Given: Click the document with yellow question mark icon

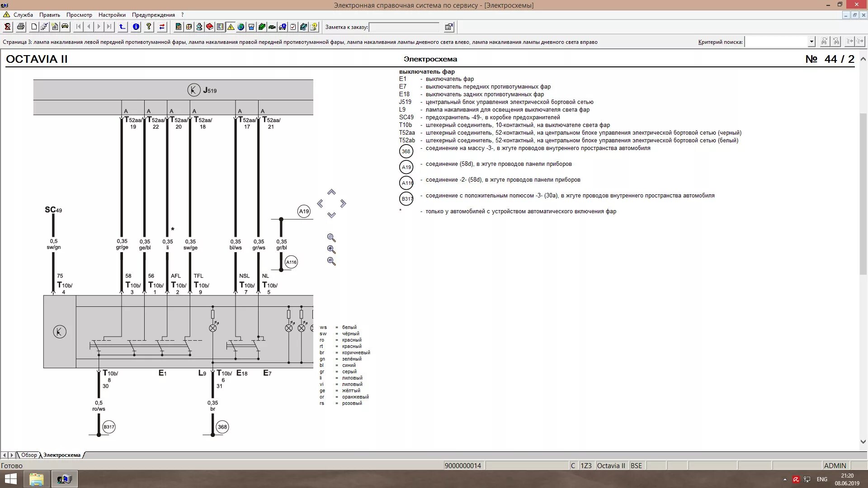Looking at the screenshot, I should coord(314,27).
